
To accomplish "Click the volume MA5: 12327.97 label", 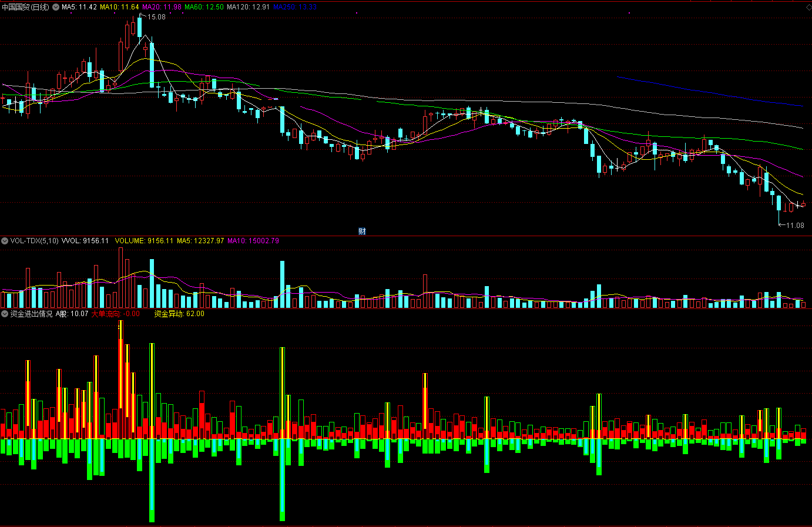I will coord(200,241).
